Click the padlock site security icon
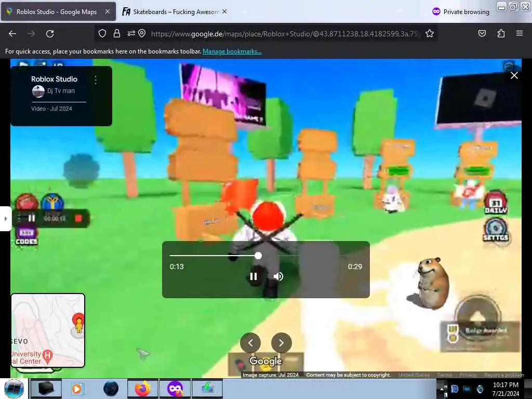Viewport: 532px width, 399px height. click(x=117, y=33)
